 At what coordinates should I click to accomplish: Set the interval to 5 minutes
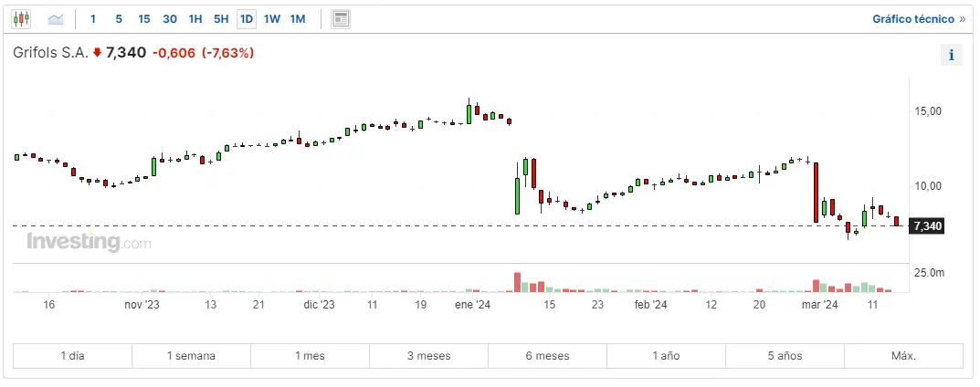[x=119, y=19]
